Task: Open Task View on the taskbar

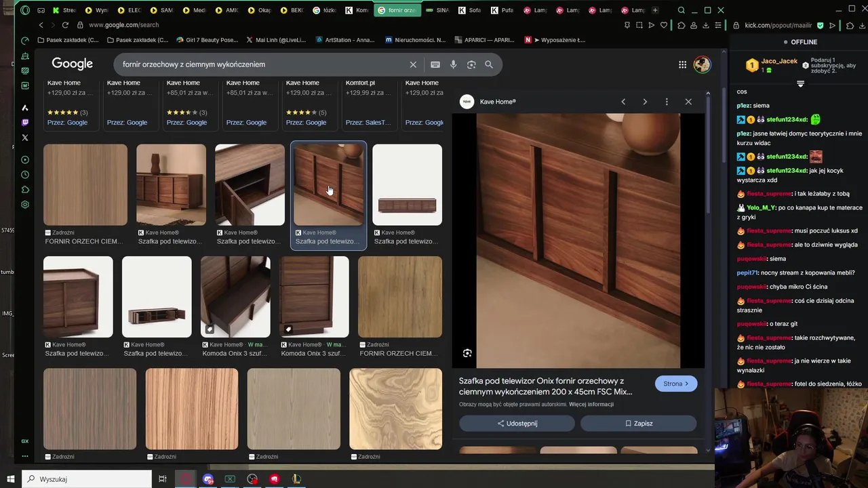Action: (163, 479)
